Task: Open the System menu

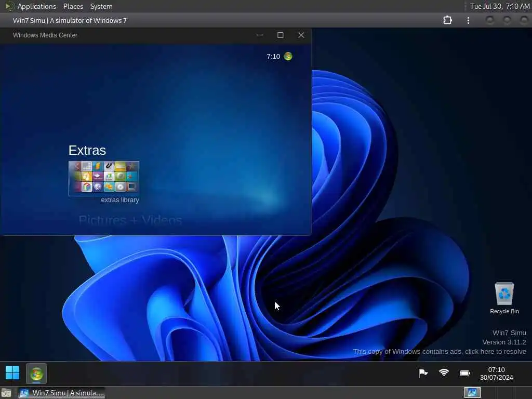Action: click(x=101, y=6)
